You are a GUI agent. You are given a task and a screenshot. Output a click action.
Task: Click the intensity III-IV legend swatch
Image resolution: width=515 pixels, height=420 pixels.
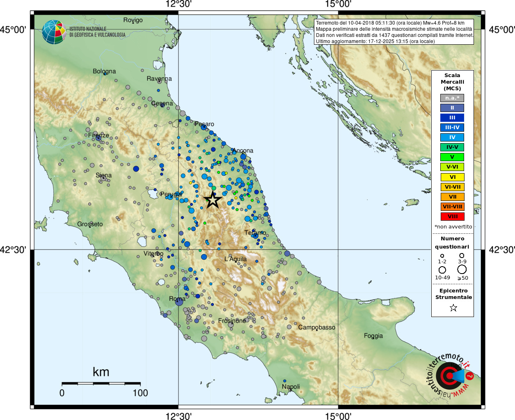pyautogui.click(x=452, y=128)
